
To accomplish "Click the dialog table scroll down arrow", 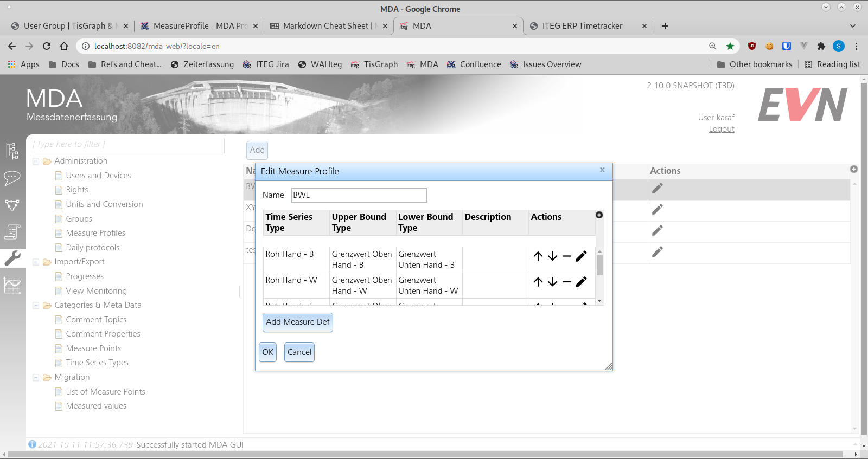I will (x=599, y=301).
